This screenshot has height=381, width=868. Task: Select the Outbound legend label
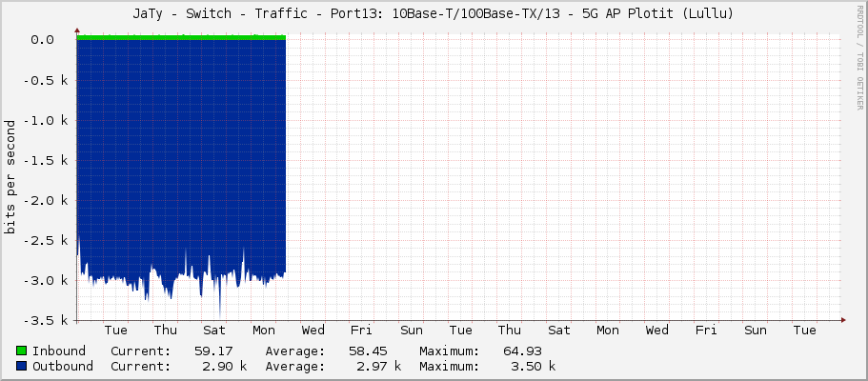point(63,366)
